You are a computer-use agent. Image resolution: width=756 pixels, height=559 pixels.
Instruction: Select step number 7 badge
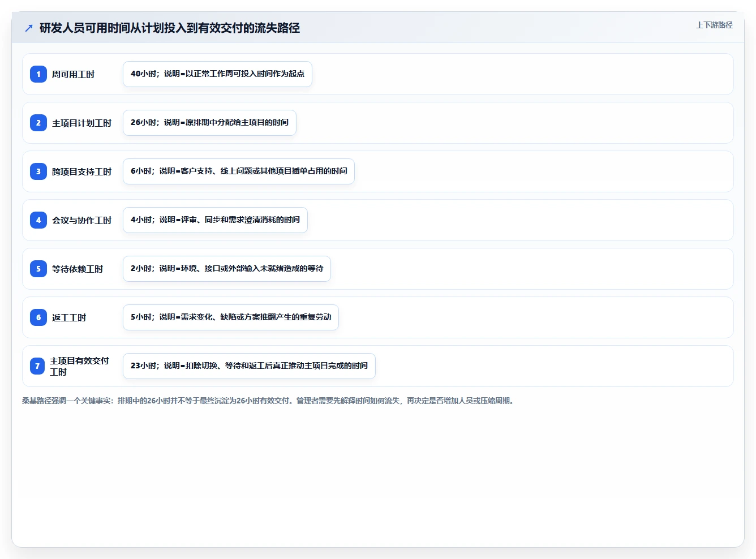tap(37, 366)
